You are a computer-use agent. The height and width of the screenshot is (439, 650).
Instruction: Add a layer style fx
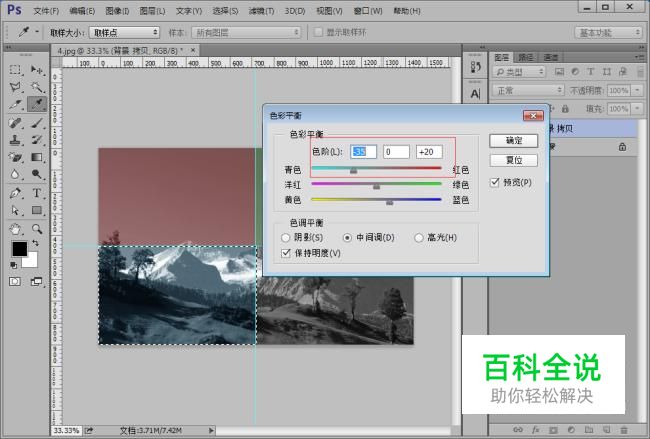pos(536,430)
